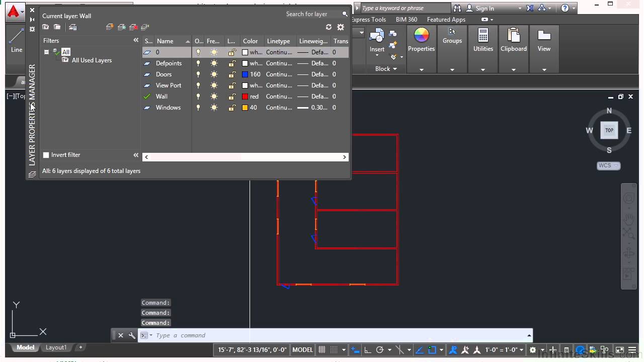The width and height of the screenshot is (644, 362).
Task: Select the Line tool in ribbon
Action: [x=17, y=40]
